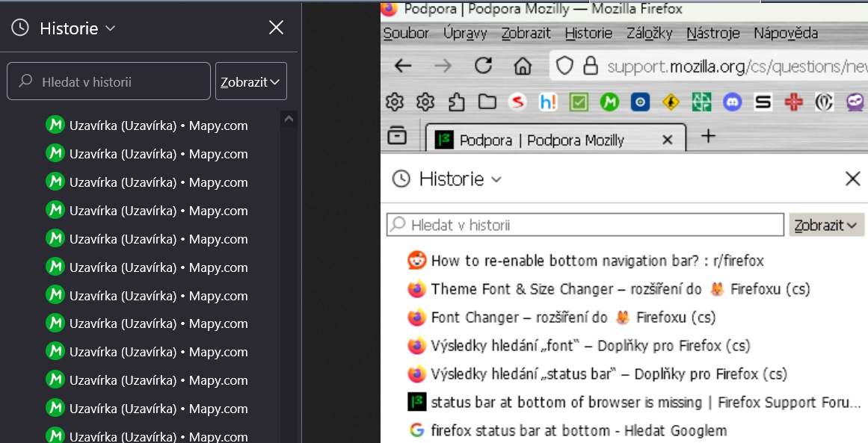Open the purple round mascot bookmark icon
Screen dimensions: 868x443
click(x=855, y=102)
